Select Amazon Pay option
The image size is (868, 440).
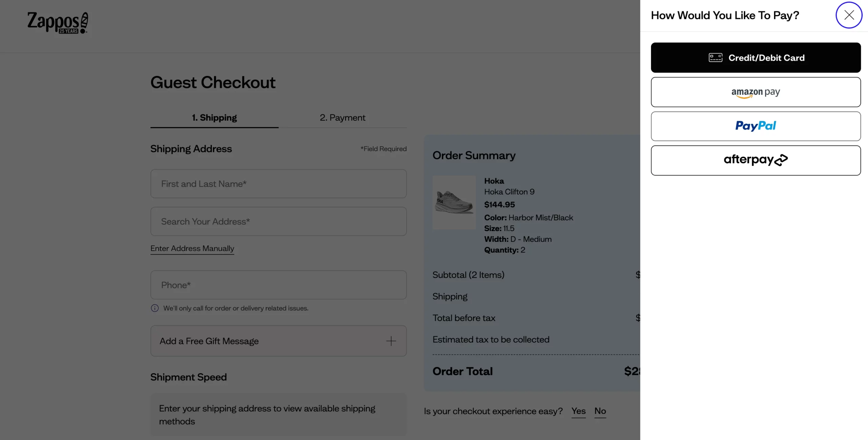[755, 92]
